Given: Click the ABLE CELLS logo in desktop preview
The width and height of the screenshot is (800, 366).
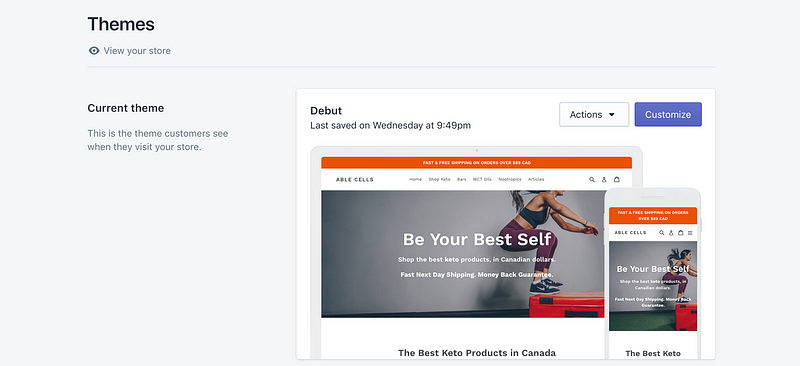Looking at the screenshot, I should pyautogui.click(x=355, y=180).
